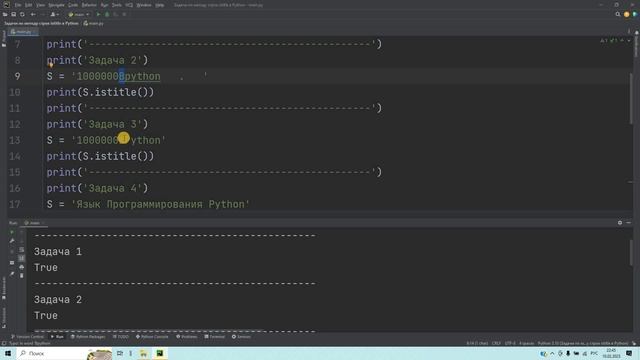The width and height of the screenshot is (640, 360).
Task: Rerun the program from Run panel
Action: [12, 232]
